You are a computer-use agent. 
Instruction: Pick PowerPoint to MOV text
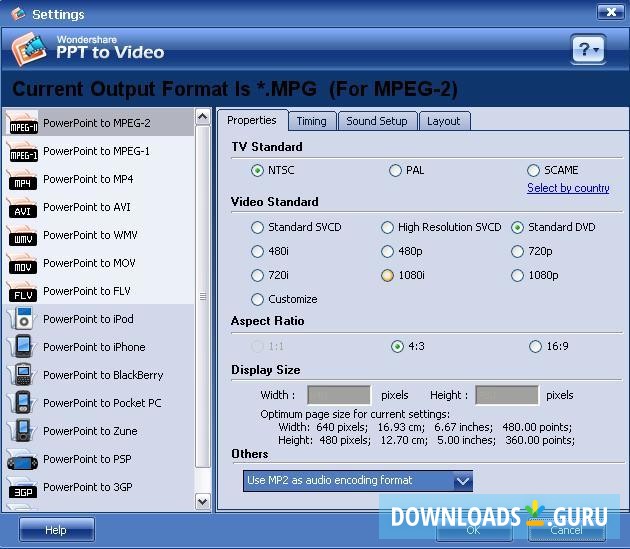point(89,263)
